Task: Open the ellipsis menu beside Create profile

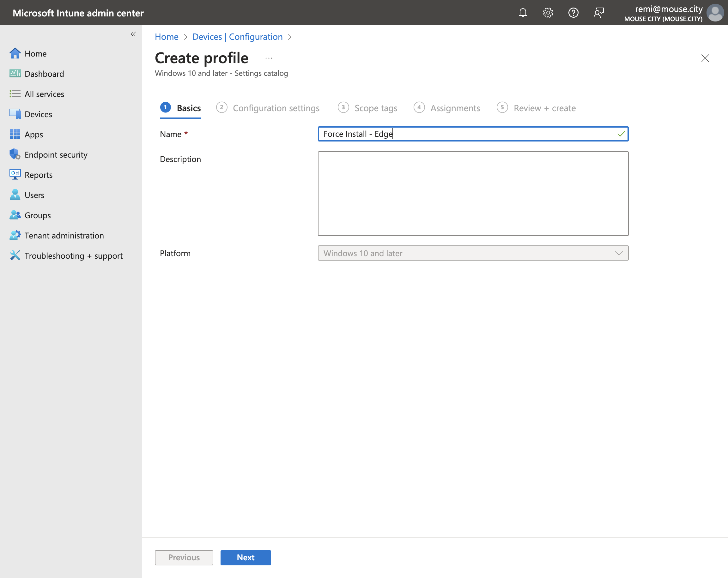Action: tap(269, 58)
